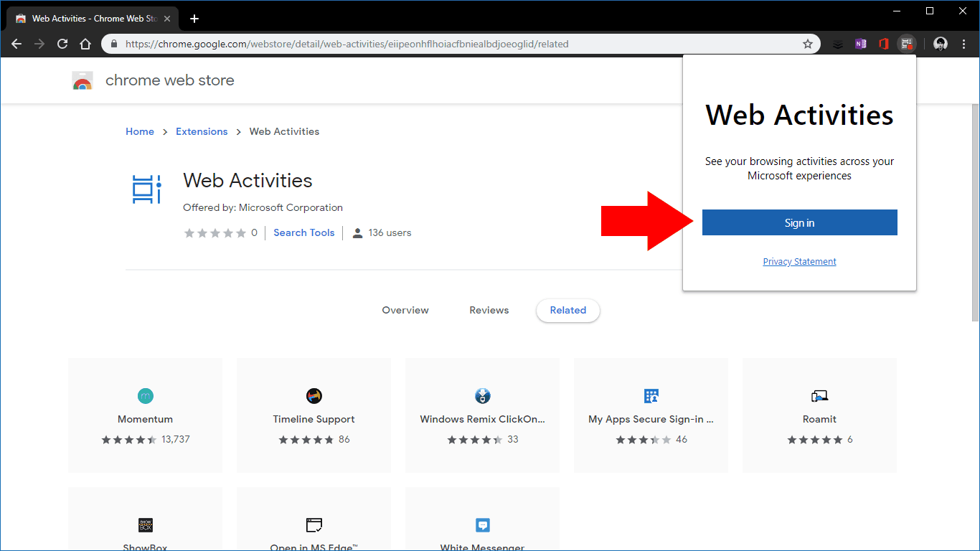This screenshot has height=551, width=980.
Task: Click the 136 users text
Action: point(390,232)
